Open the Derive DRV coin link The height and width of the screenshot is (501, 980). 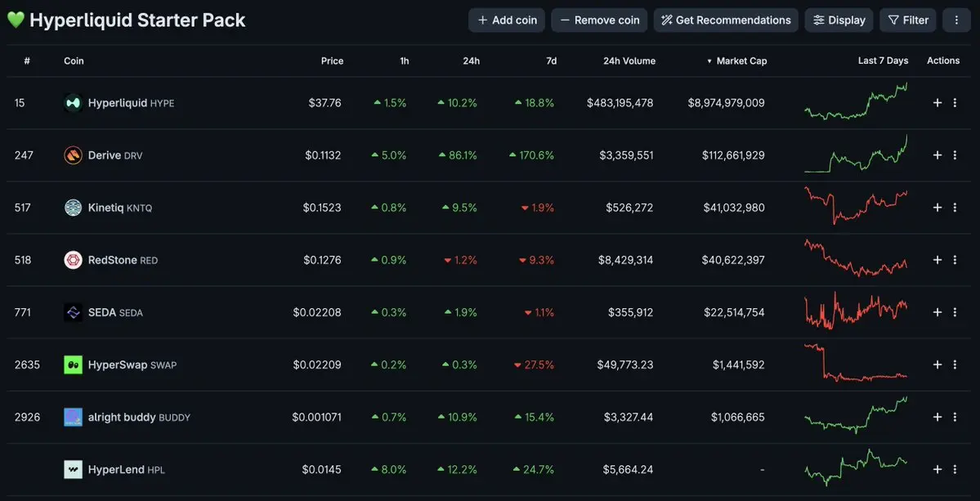[115, 155]
